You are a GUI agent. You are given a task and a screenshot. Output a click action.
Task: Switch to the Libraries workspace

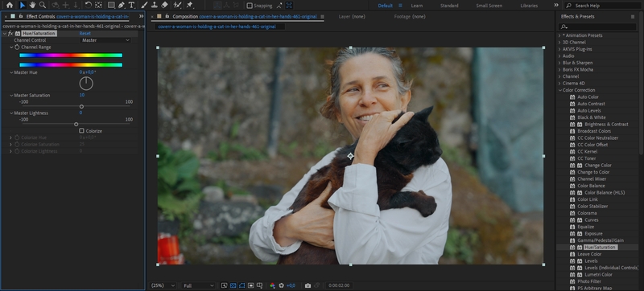529,6
